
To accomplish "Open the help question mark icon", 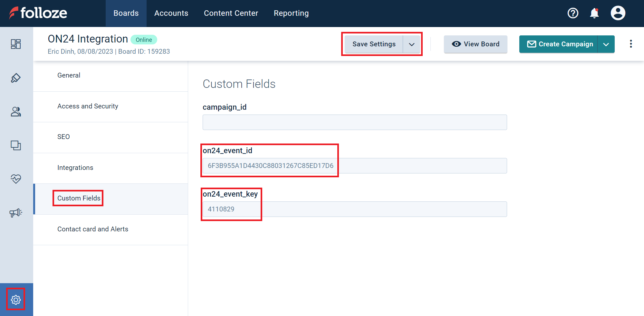I will tap(573, 13).
